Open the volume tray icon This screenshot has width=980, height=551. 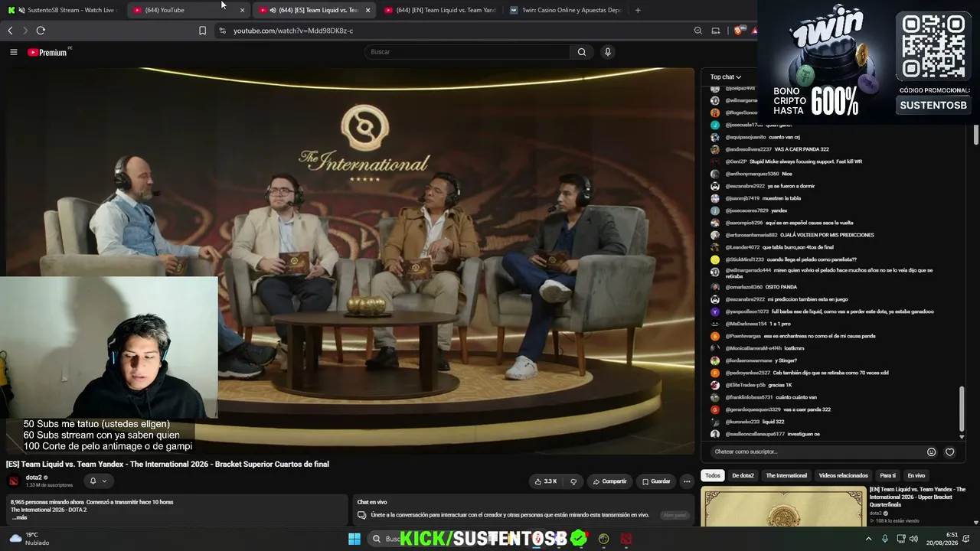pos(914,539)
